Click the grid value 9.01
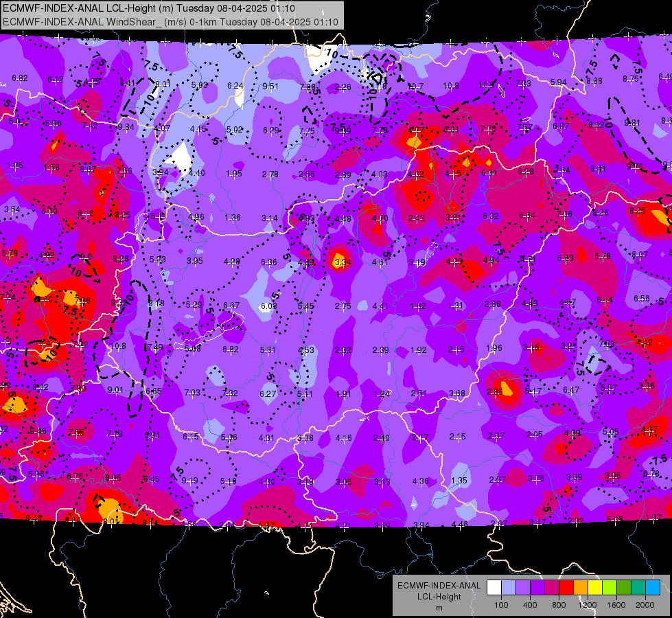 click(x=115, y=390)
